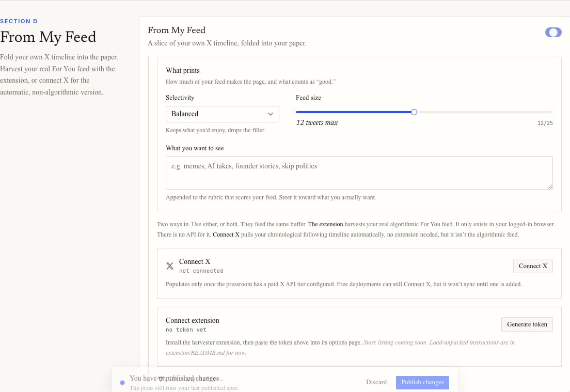Image resolution: width=570 pixels, height=392 pixels.
Task: Click the Selectivity field label
Action: coord(180,98)
